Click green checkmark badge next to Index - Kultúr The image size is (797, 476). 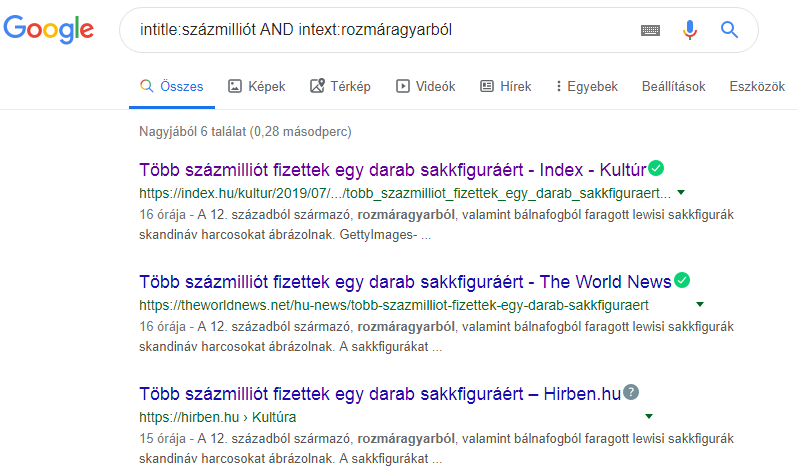656,168
